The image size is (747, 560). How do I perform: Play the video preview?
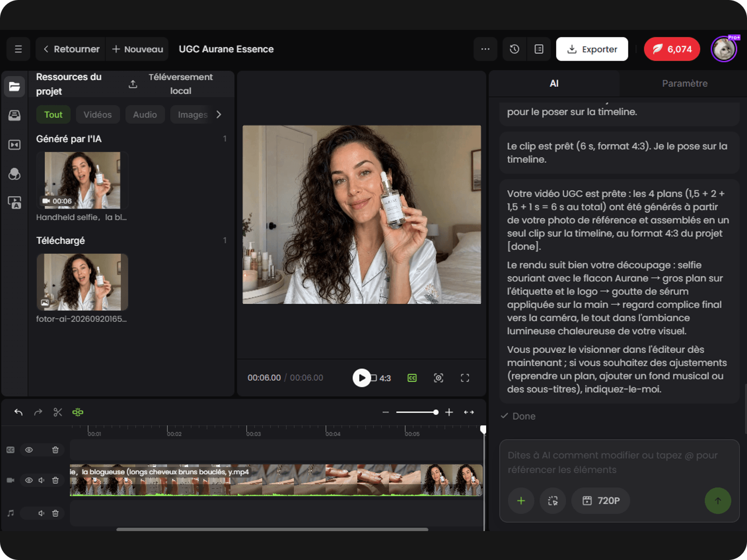[x=361, y=378]
